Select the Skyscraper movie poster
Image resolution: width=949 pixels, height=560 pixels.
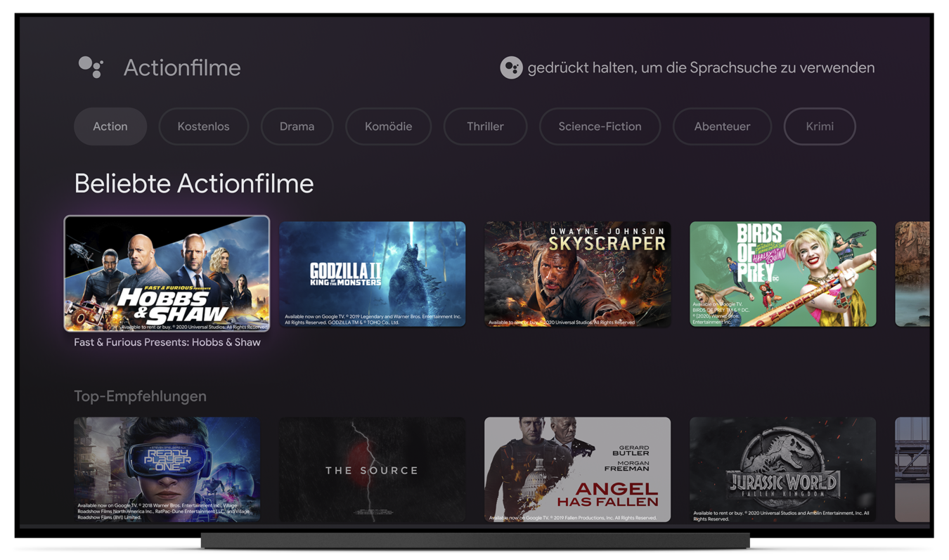[x=577, y=274]
